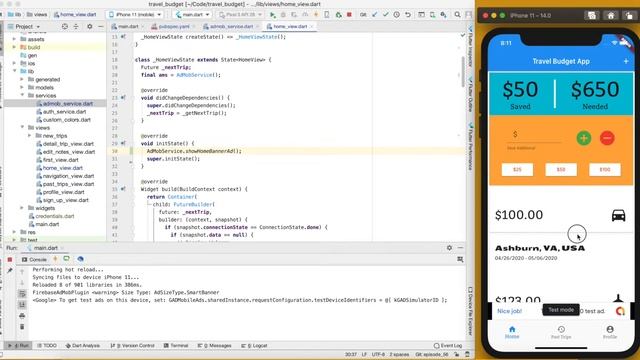The width and height of the screenshot is (640, 360).
Task: Open the TODO tool window
Action: point(47,346)
